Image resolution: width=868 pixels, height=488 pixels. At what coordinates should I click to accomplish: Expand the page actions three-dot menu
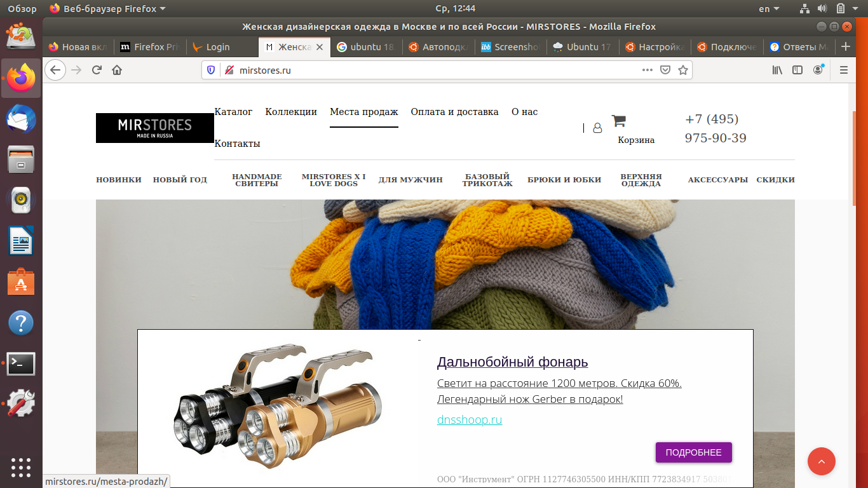coord(648,70)
